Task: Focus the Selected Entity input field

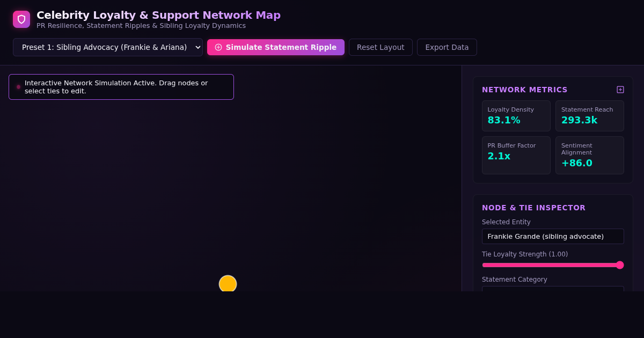Action: coord(553,237)
